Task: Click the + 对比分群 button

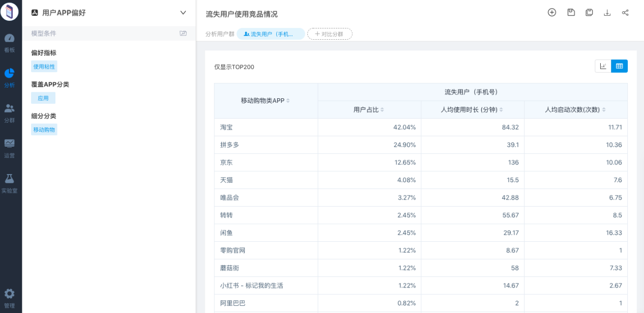Action: tap(330, 34)
